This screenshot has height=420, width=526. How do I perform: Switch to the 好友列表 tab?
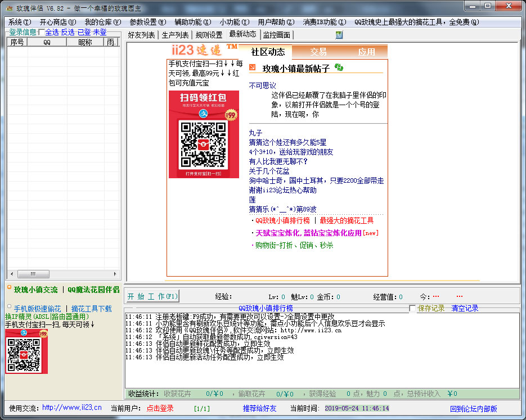point(141,35)
